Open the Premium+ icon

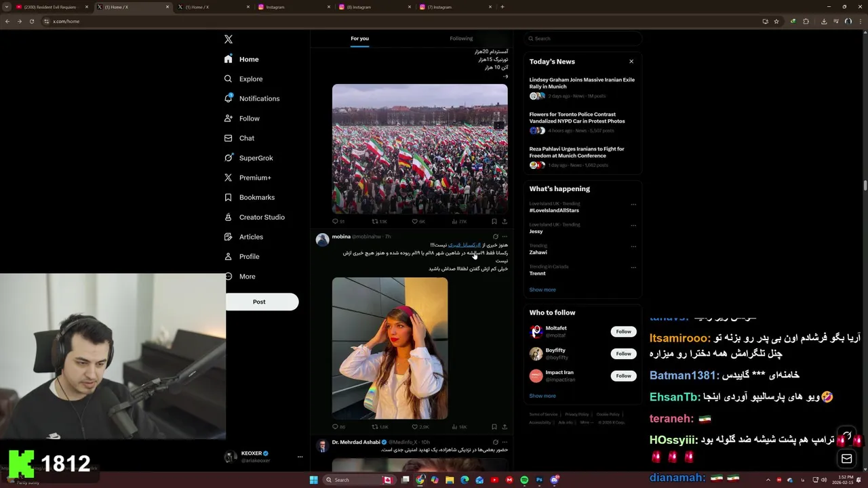tap(229, 178)
